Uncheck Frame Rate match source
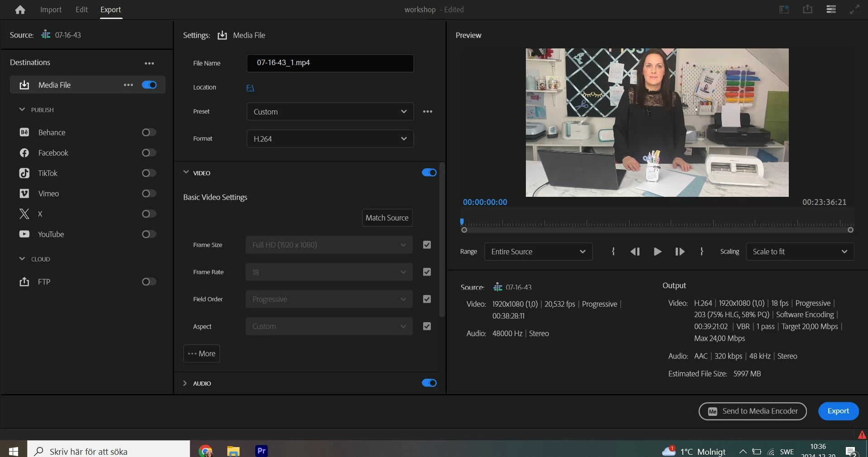 tap(427, 272)
